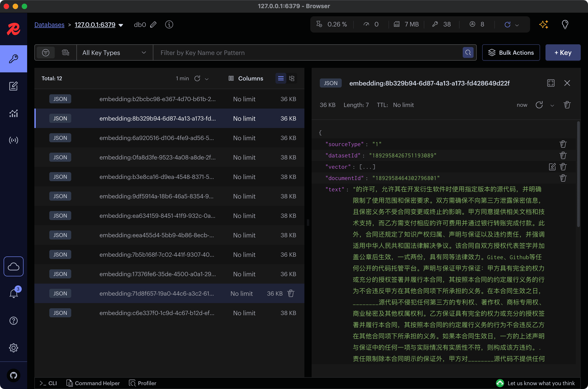Open the database 127.0.0.1:6379 switcher arrow
Viewport: 588px width, 389px height.
click(121, 25)
